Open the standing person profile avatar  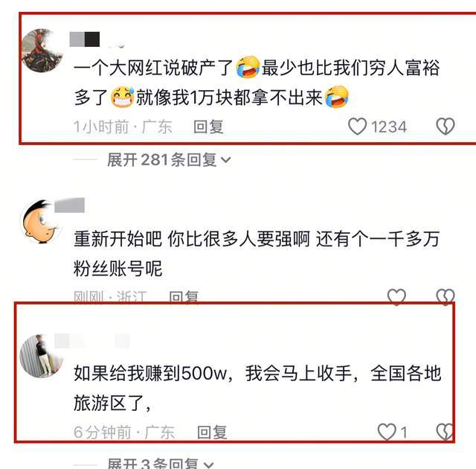(42, 356)
